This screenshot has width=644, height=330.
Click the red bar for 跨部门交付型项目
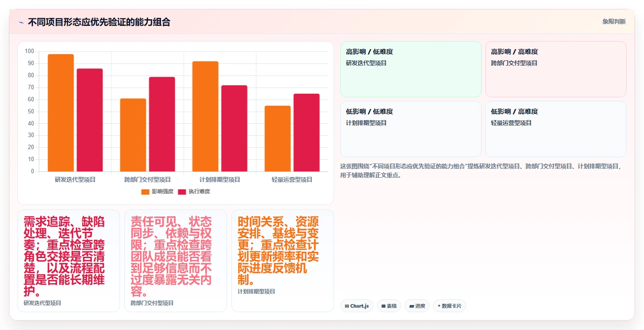tap(162, 124)
